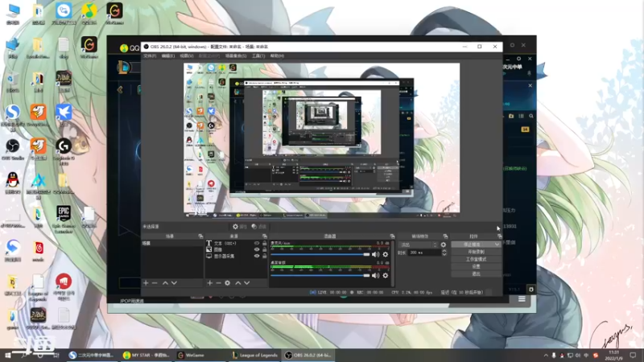644x362 pixels.
Task: Open the Scene Collection menu in OBS
Action: 236,56
